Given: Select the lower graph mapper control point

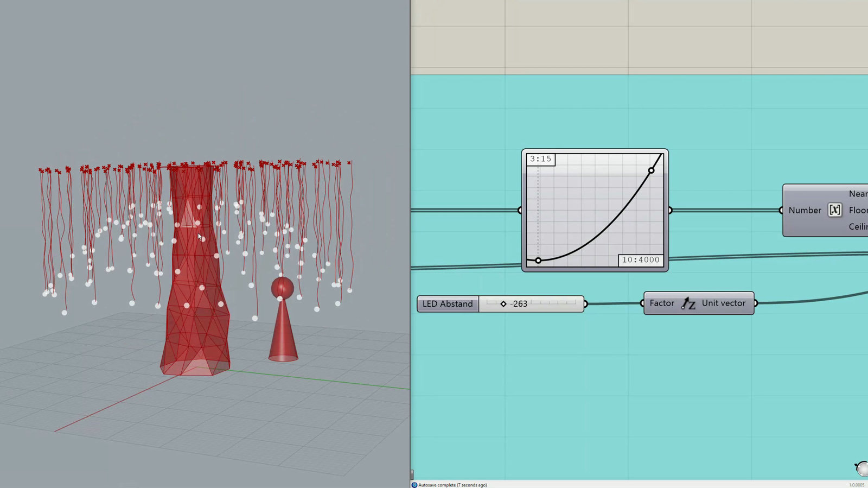Looking at the screenshot, I should click(x=538, y=261).
